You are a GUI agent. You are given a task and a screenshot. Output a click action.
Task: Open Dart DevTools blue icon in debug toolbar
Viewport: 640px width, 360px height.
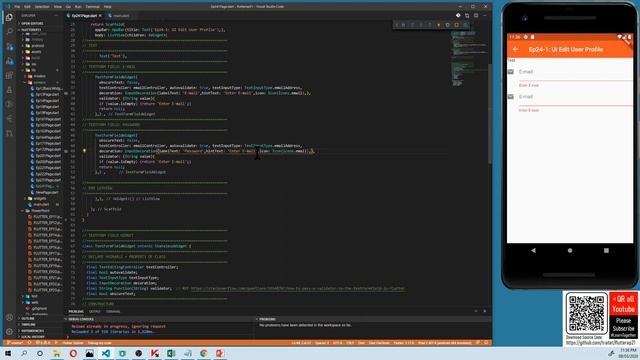tap(465, 25)
